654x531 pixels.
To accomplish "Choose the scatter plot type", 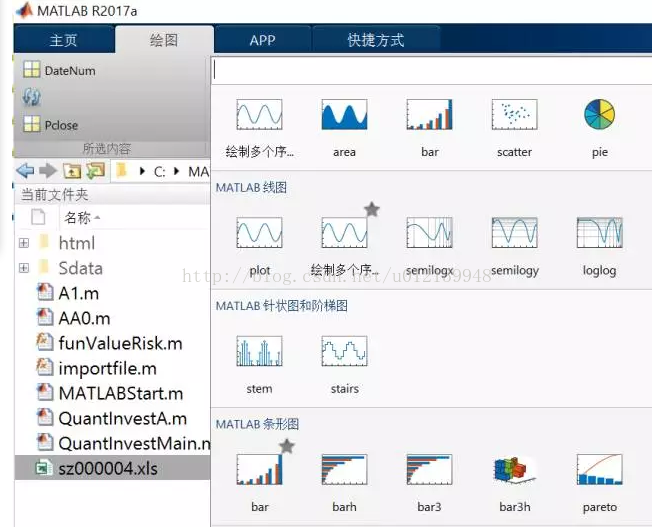I will pos(514,116).
